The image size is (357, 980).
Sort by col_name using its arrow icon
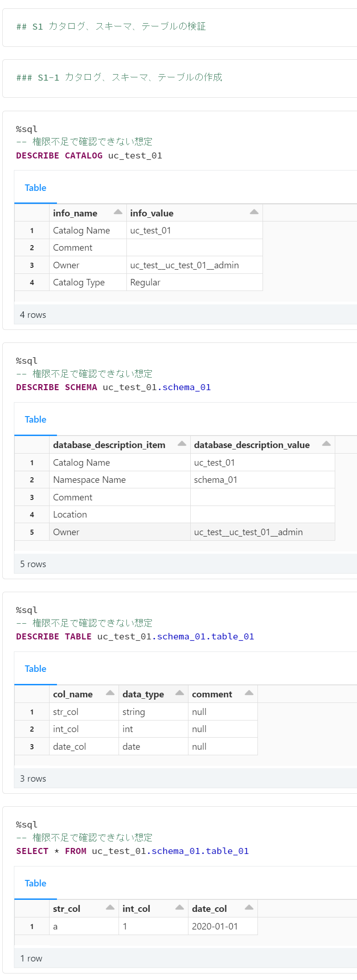tap(110, 693)
